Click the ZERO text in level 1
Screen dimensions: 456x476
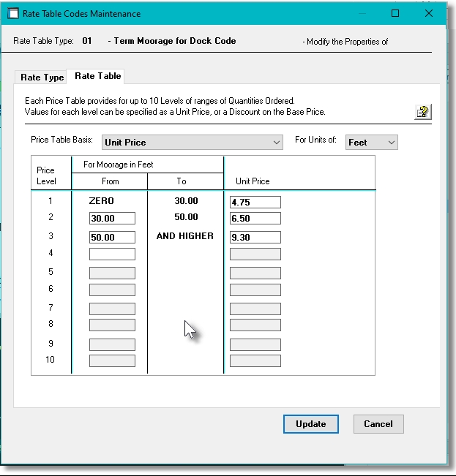[x=102, y=200]
